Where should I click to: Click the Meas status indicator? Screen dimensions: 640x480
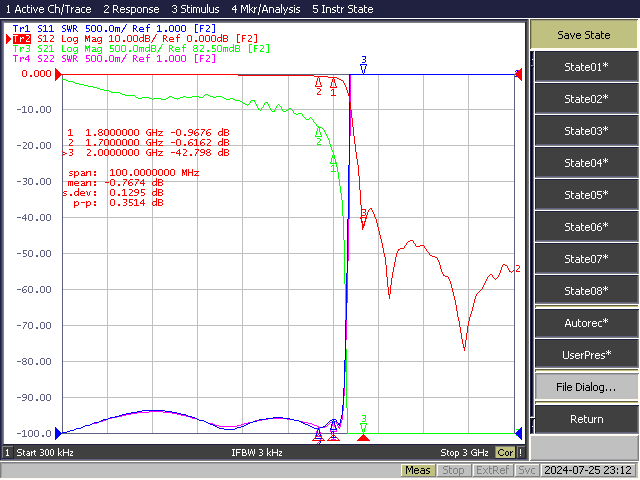tap(418, 470)
